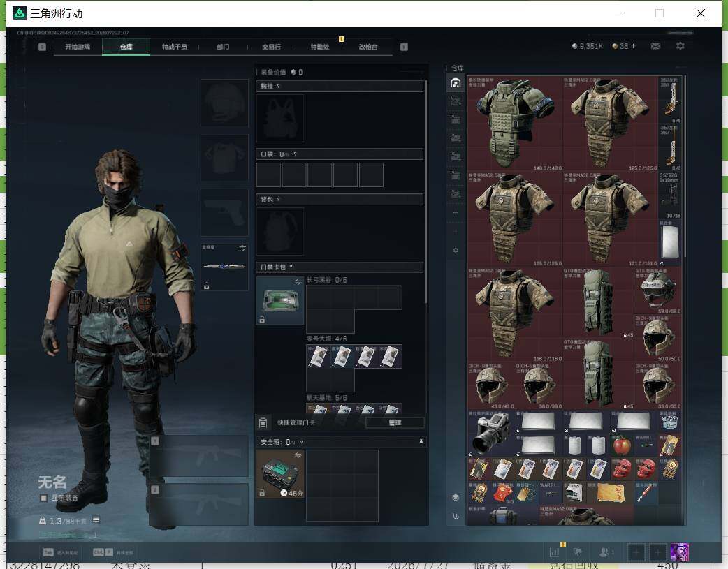Click the safe box with 46分 timer

point(280,474)
